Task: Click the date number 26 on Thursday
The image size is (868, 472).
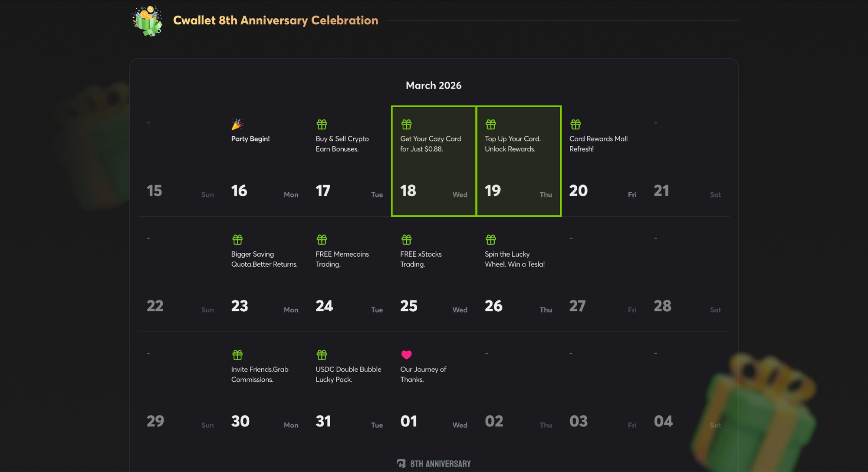Action: pyautogui.click(x=493, y=306)
